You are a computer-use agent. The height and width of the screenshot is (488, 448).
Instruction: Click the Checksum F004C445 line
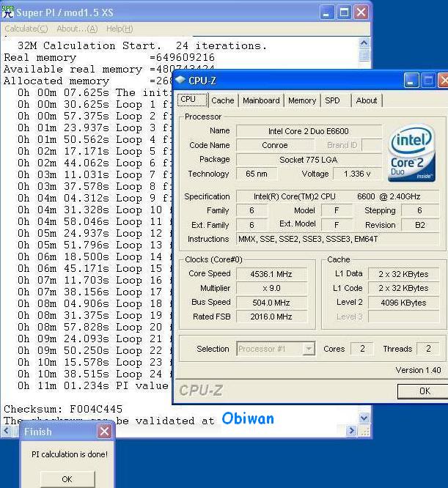63,409
